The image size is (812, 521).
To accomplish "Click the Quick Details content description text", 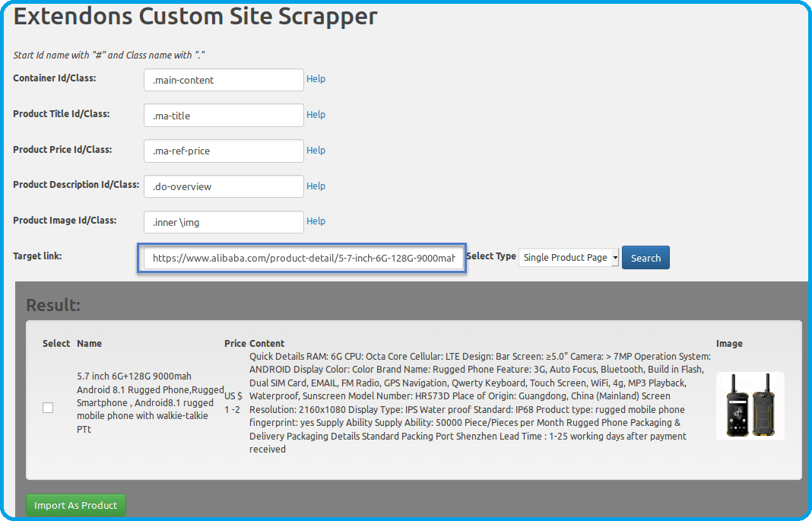I will (x=479, y=402).
